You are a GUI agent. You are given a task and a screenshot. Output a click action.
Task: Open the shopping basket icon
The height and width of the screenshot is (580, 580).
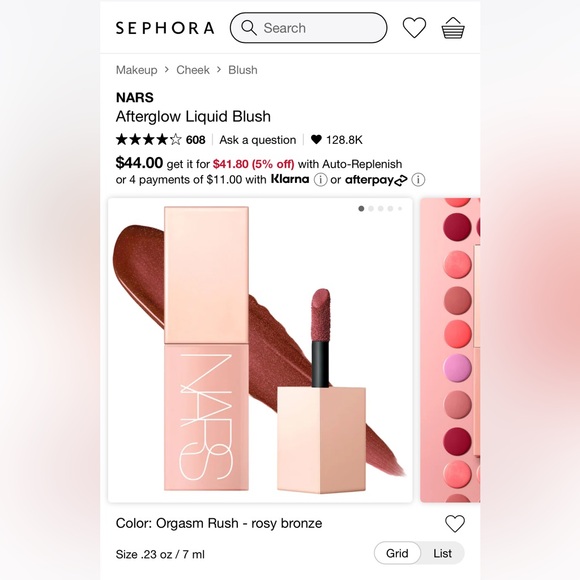click(x=453, y=28)
